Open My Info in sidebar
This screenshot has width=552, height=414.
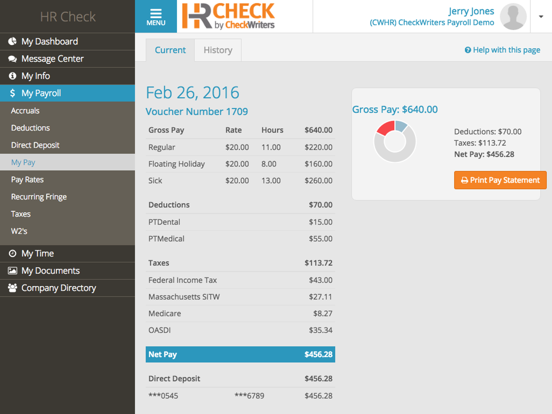67,76
